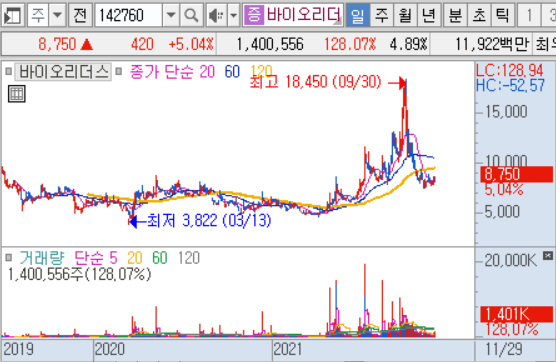Click the red 8,750 price axis tag
Screen dimensions: 556x362
pos(516,174)
